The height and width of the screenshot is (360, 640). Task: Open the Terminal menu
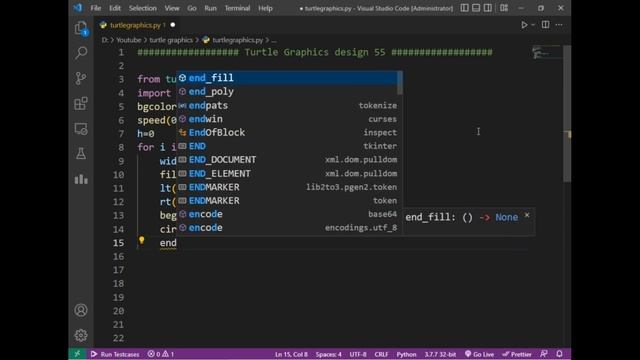(x=237, y=8)
